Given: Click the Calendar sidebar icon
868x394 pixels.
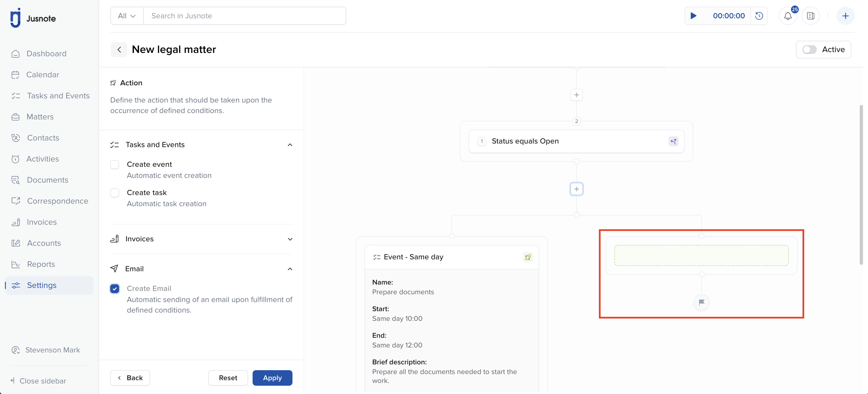Looking at the screenshot, I should pyautogui.click(x=16, y=75).
